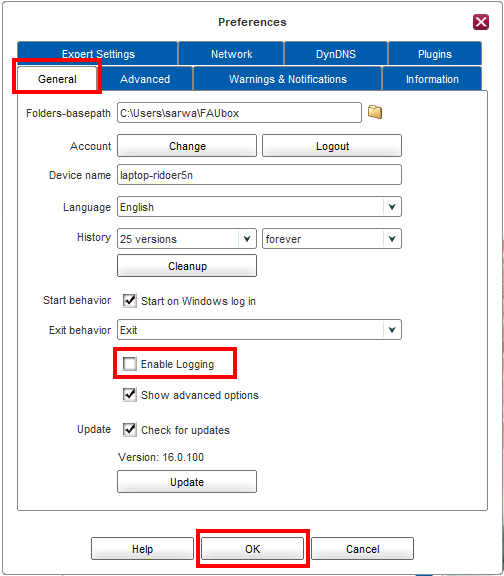
Task: Click the Device name input field
Action: [x=259, y=175]
